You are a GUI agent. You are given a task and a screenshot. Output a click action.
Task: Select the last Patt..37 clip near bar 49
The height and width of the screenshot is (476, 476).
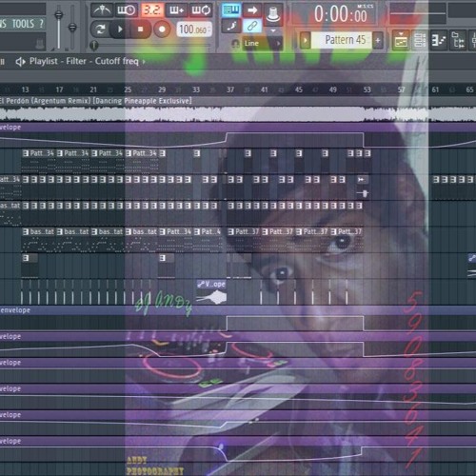point(347,240)
